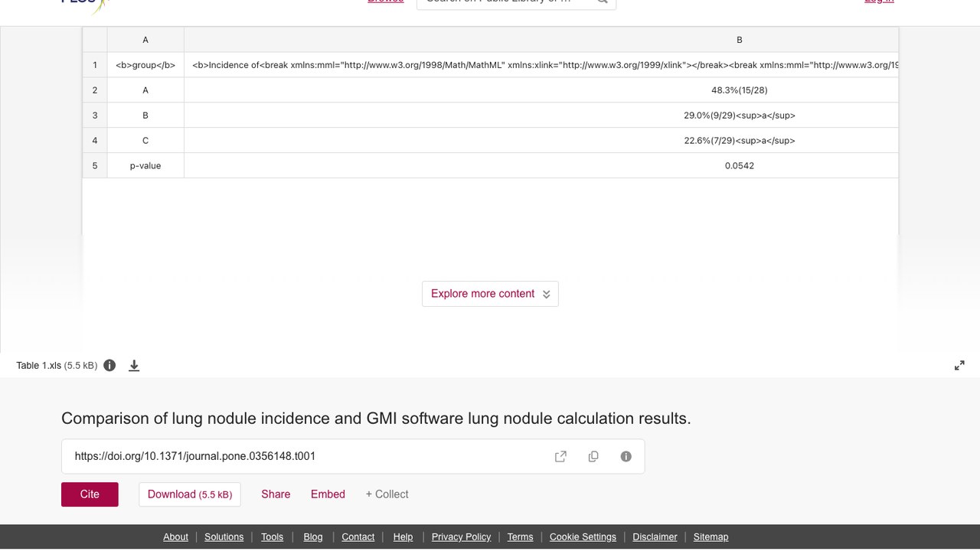Select row 5 header of the spreadsheet

click(95, 165)
